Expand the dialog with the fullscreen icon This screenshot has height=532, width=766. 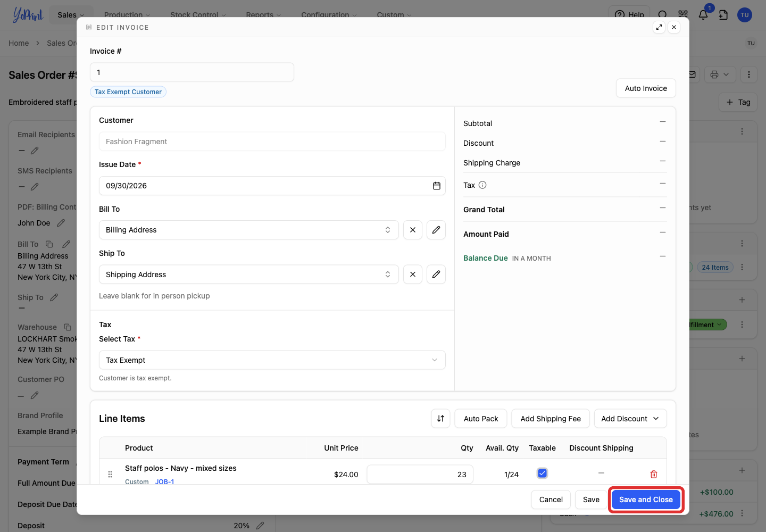coord(659,27)
